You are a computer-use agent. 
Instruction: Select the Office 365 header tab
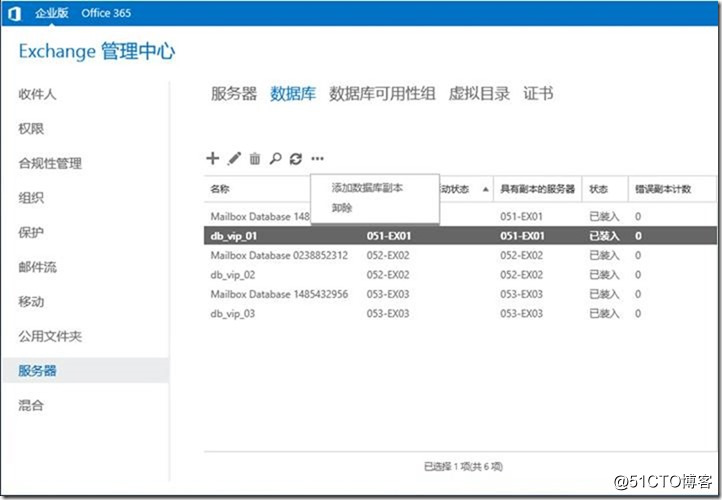click(106, 13)
